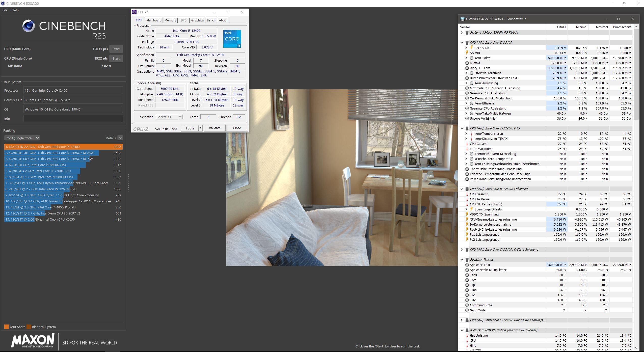Viewport: 644px width, 352px height.
Task: Switch to the Memory tab in CPU-Z
Action: click(x=170, y=20)
